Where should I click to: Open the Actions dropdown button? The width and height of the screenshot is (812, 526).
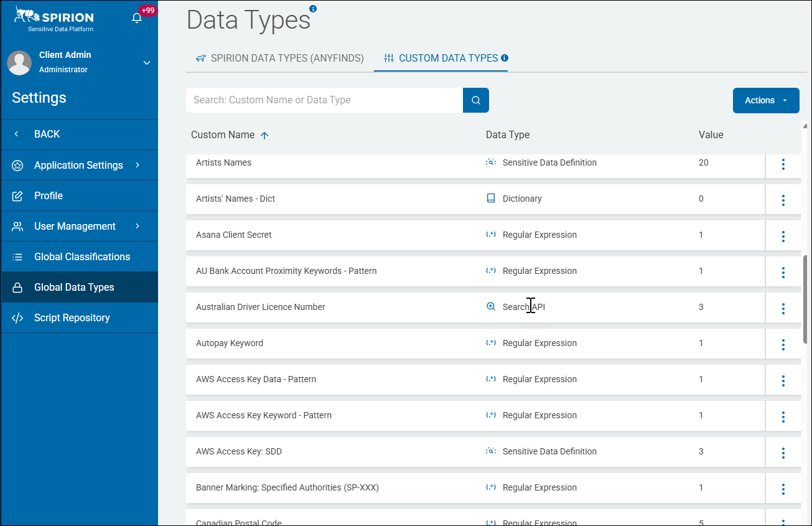tap(765, 100)
